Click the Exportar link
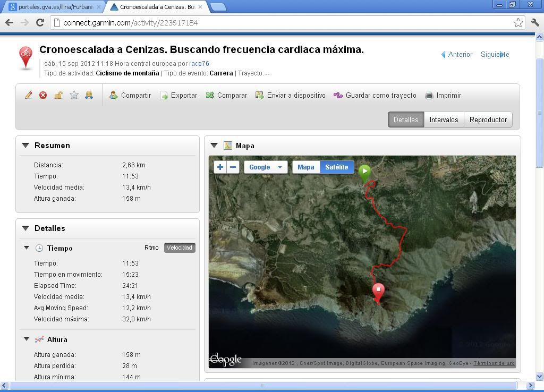Viewport: 544px width, 392px height. [x=184, y=96]
